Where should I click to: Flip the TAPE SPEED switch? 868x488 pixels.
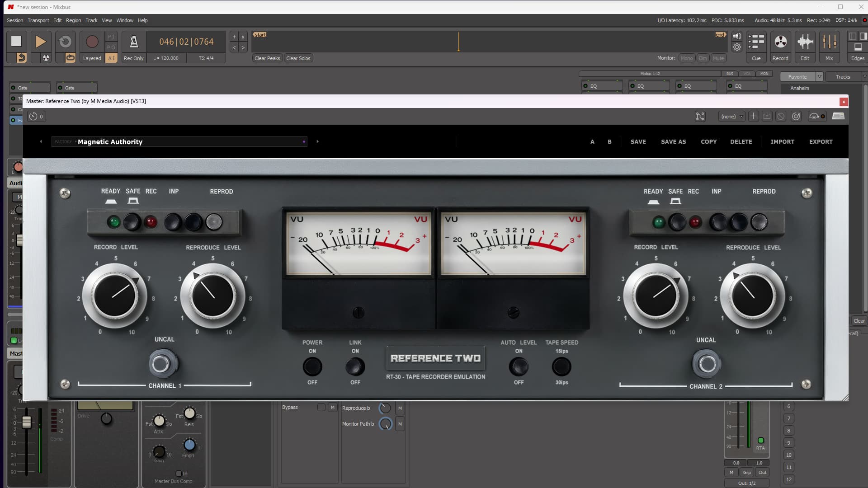[x=561, y=366]
